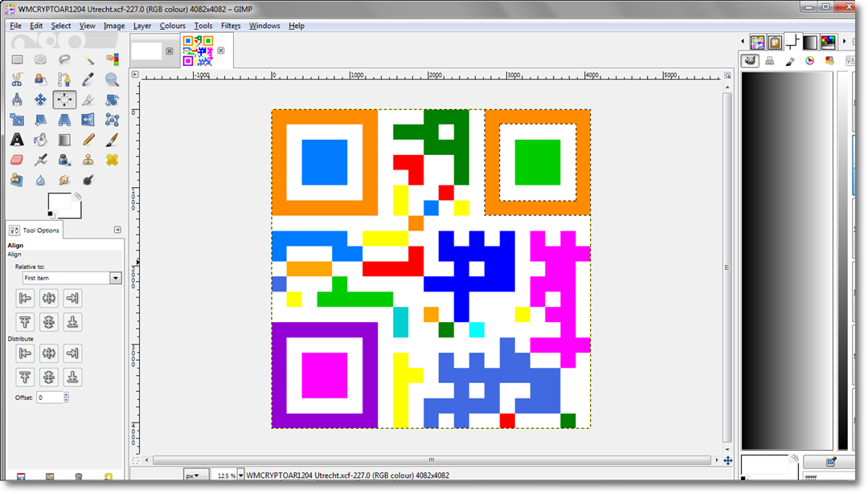Select the Eraser tool
This screenshot has height=494, width=868.
tap(17, 160)
